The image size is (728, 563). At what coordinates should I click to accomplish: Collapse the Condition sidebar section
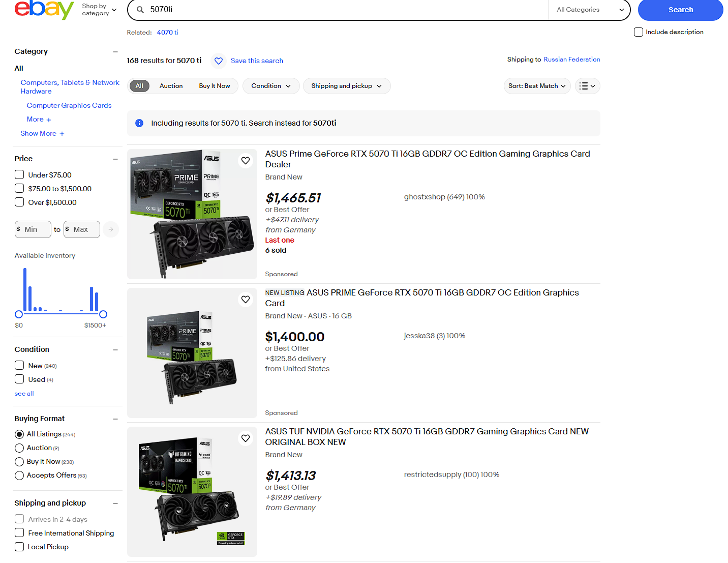click(115, 350)
